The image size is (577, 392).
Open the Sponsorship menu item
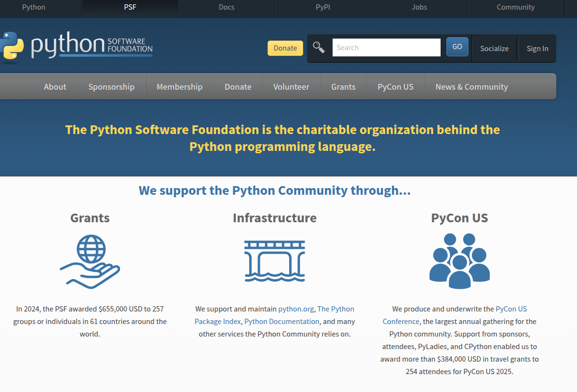pos(111,87)
